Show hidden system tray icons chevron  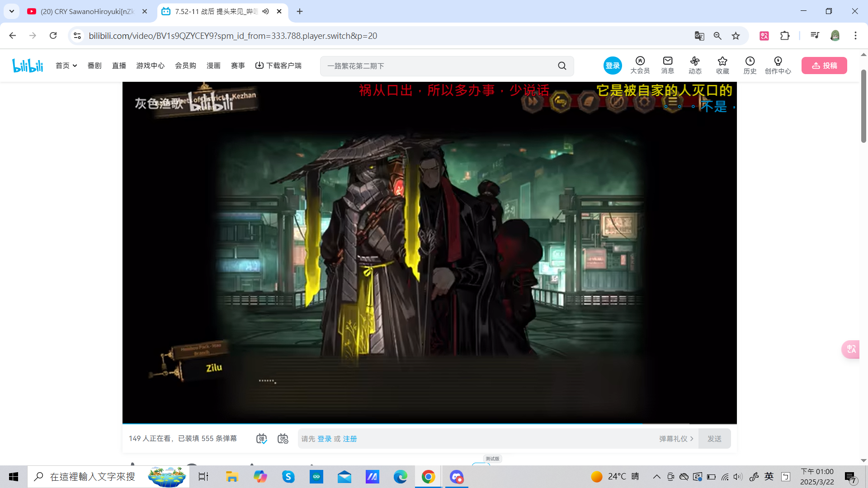(657, 477)
